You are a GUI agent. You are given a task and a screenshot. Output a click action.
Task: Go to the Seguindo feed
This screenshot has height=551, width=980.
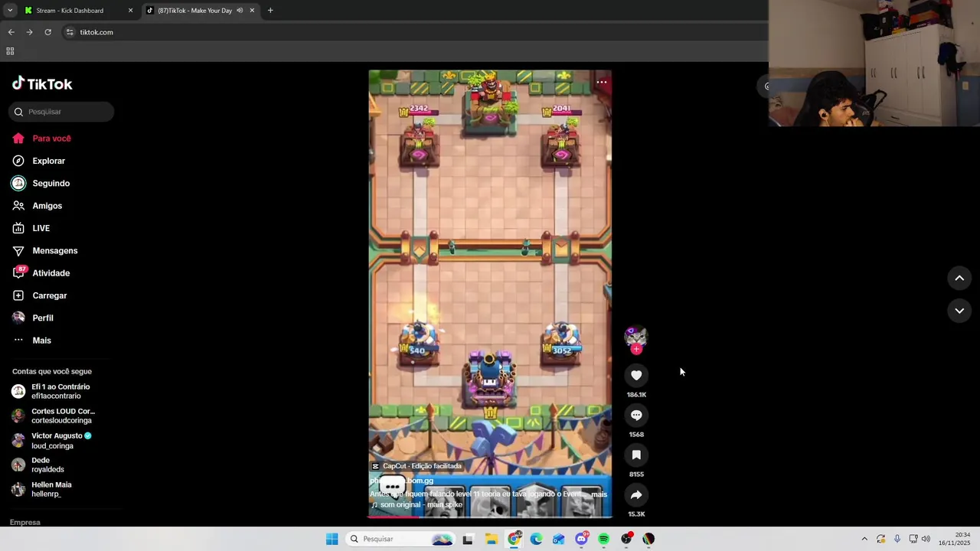41,184
